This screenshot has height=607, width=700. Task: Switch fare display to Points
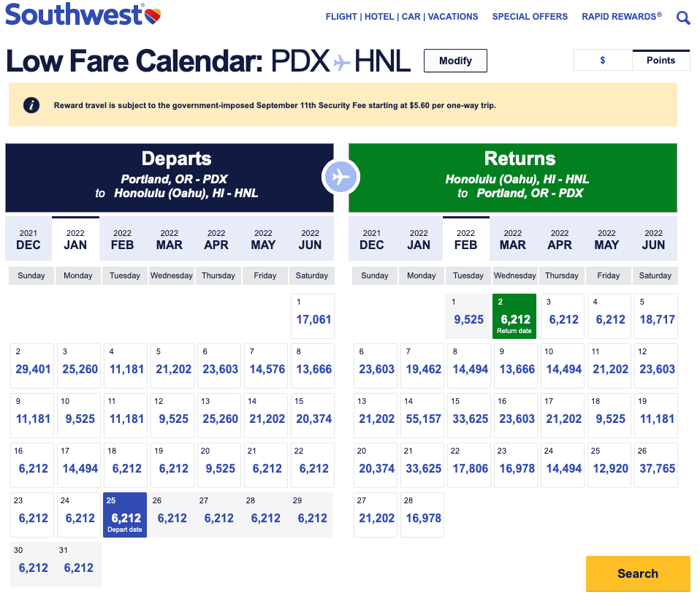[x=661, y=61]
